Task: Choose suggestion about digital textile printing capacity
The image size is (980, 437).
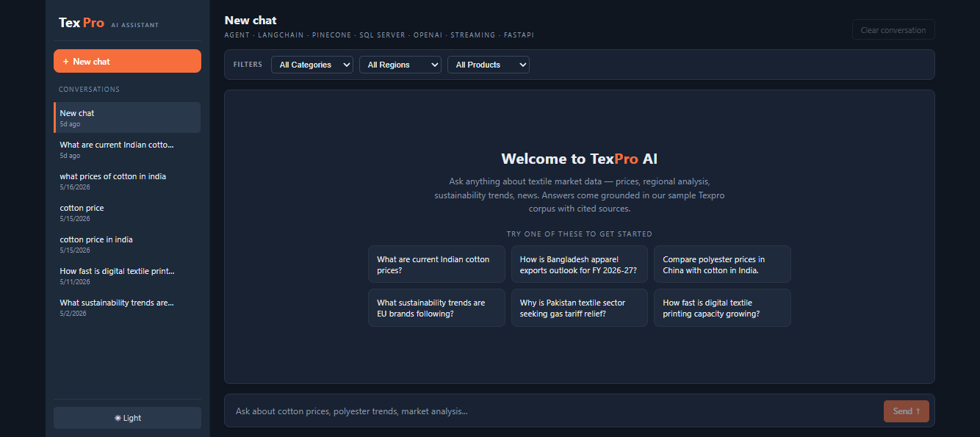Action: click(x=722, y=308)
